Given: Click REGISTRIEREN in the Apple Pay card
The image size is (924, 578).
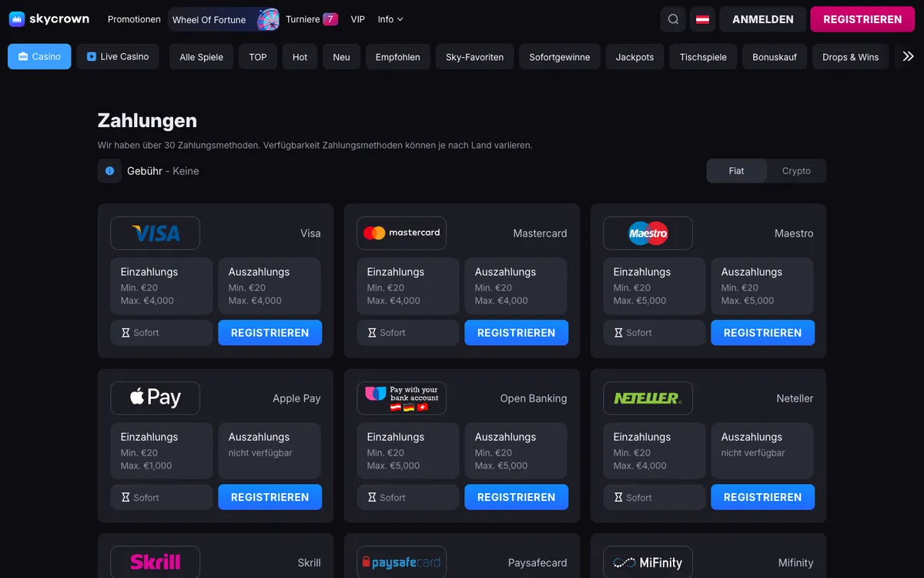Looking at the screenshot, I should coord(270,498).
